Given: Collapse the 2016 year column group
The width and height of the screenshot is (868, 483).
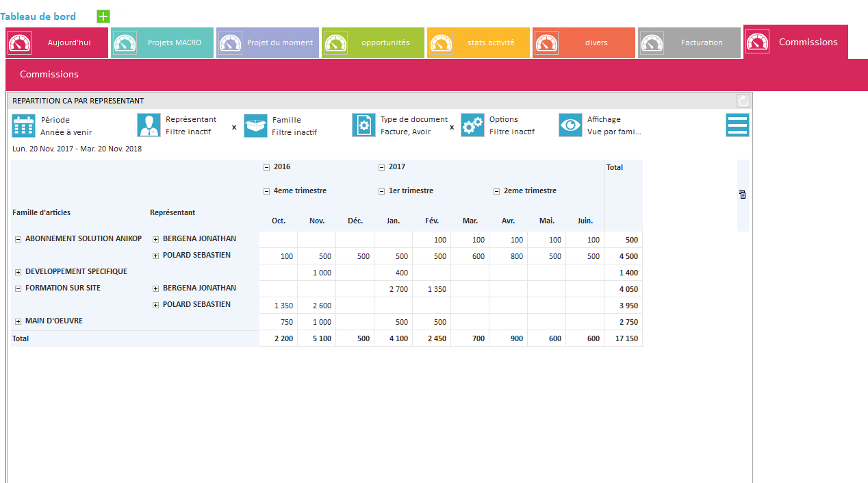Looking at the screenshot, I should (x=266, y=167).
